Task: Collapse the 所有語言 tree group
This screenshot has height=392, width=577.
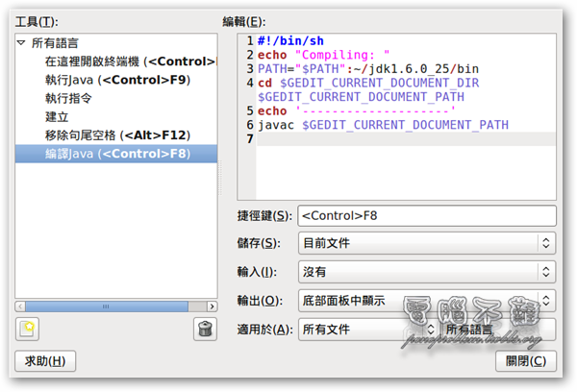Action: [21, 43]
